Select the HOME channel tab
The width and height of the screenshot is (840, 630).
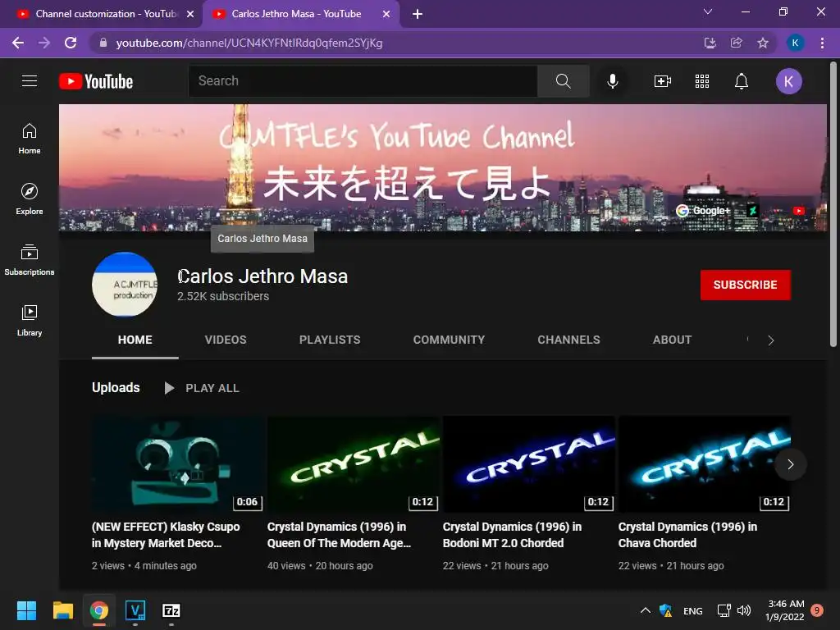[x=135, y=340]
